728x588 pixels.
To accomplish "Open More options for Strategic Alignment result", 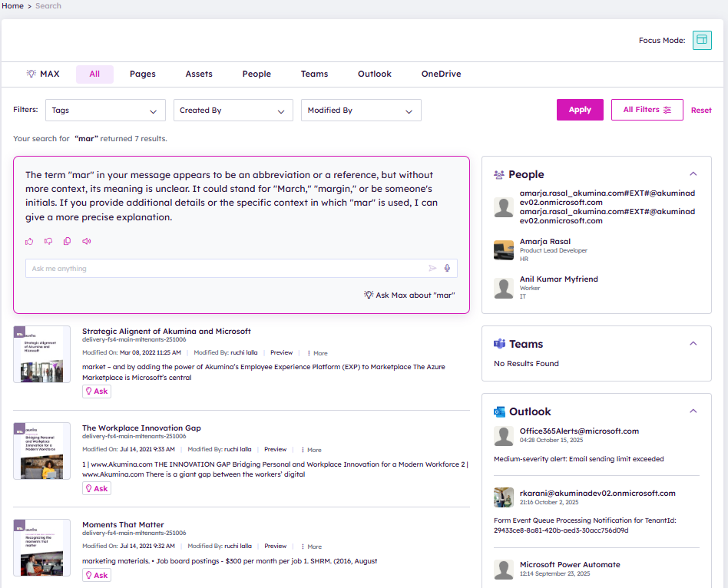I will point(316,353).
